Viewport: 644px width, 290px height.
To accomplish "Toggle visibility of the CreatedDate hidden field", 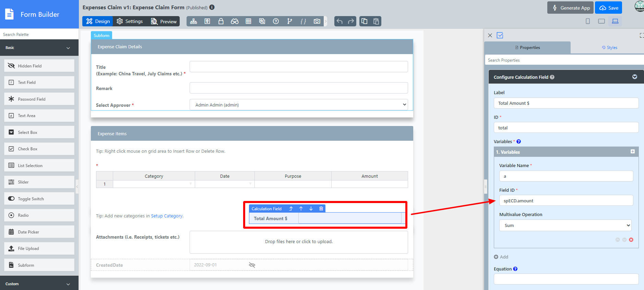I will tap(252, 265).
